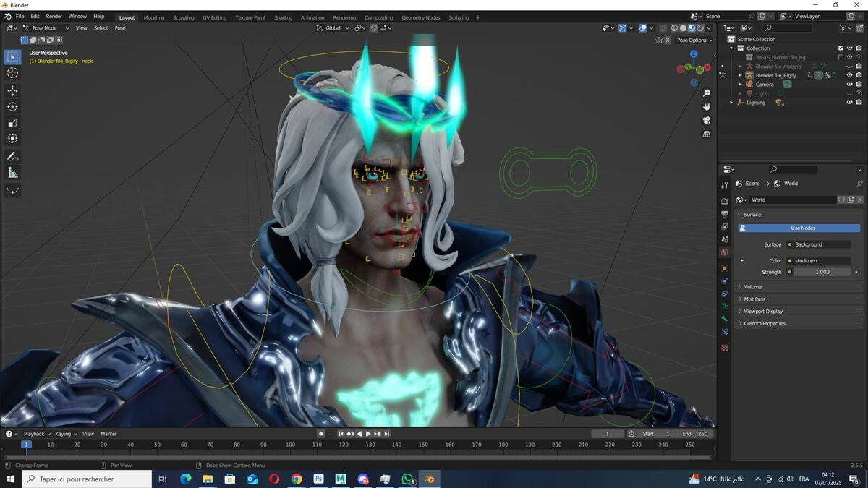868x488 pixels.
Task: Open the Bone Constraints properties tab
Action: [725, 332]
